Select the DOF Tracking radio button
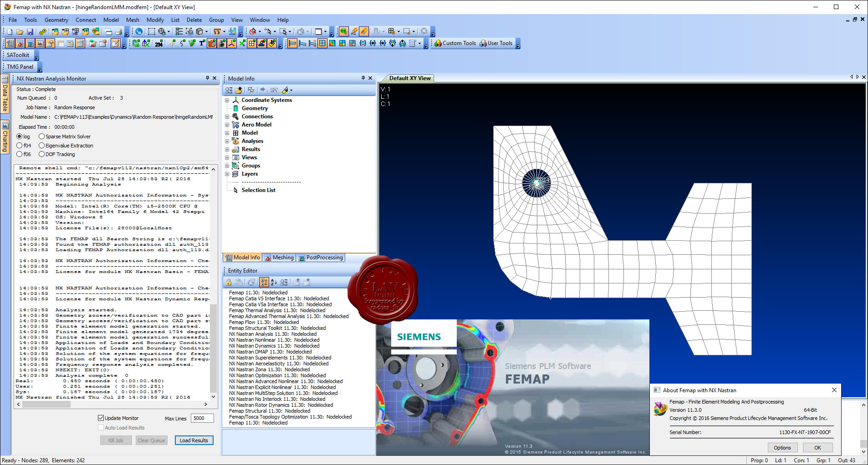This screenshot has width=868, height=465. pyautogui.click(x=41, y=154)
